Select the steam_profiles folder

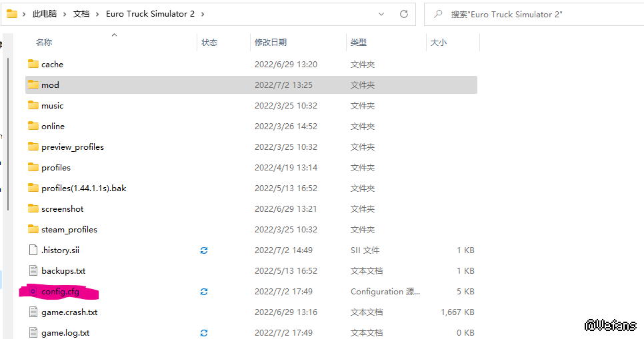(x=69, y=230)
